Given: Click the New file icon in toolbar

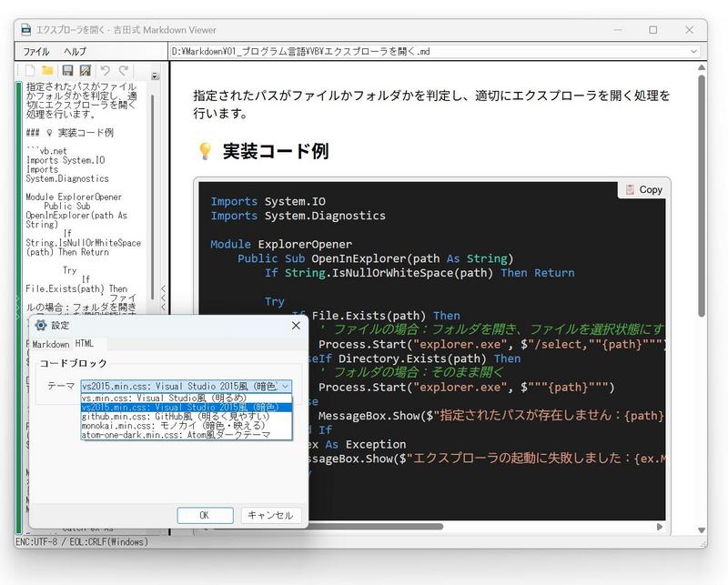Looking at the screenshot, I should pyautogui.click(x=31, y=70).
